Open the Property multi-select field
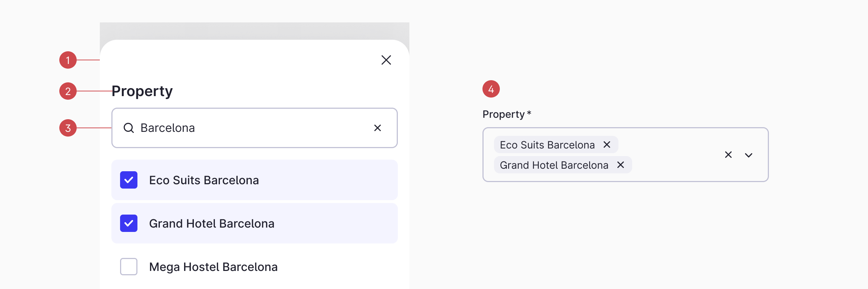 tap(673, 155)
